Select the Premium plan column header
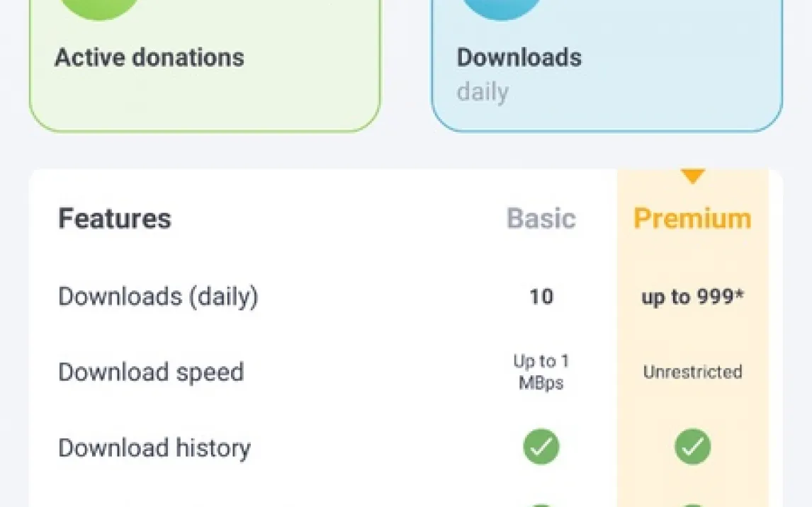This screenshot has height=507, width=812. click(x=692, y=219)
